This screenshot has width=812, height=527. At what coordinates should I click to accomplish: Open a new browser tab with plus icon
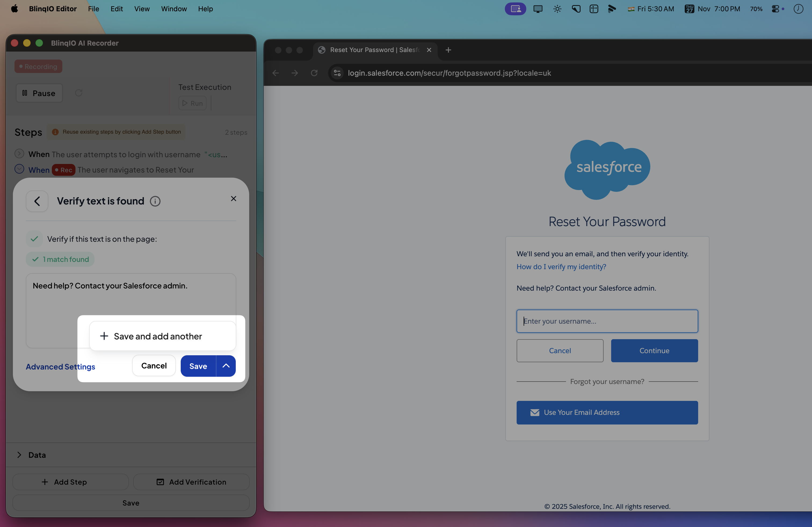click(x=448, y=50)
